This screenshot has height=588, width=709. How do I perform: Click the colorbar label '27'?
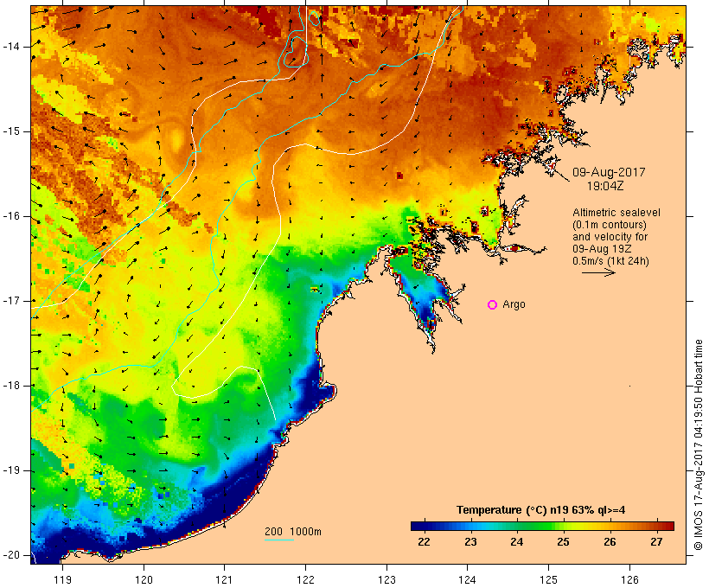pyautogui.click(x=656, y=542)
